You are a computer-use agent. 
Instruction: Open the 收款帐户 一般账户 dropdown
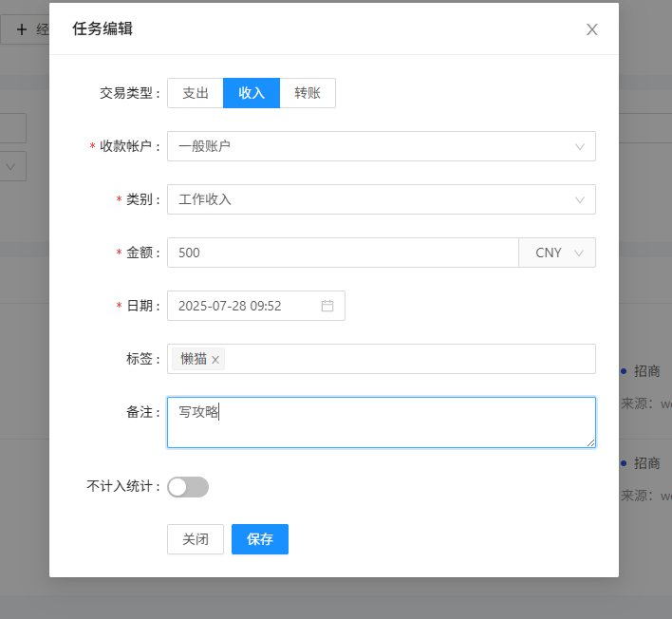[382, 146]
